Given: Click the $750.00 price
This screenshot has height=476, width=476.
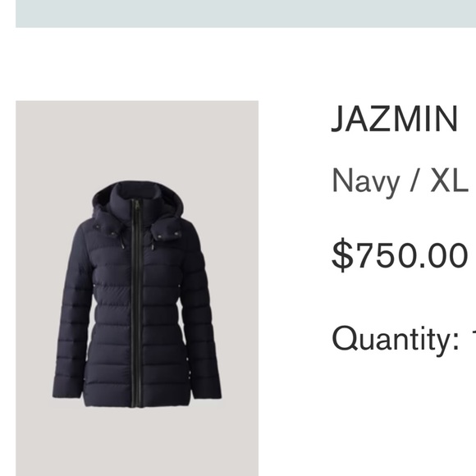Looking at the screenshot, I should pos(400,254).
